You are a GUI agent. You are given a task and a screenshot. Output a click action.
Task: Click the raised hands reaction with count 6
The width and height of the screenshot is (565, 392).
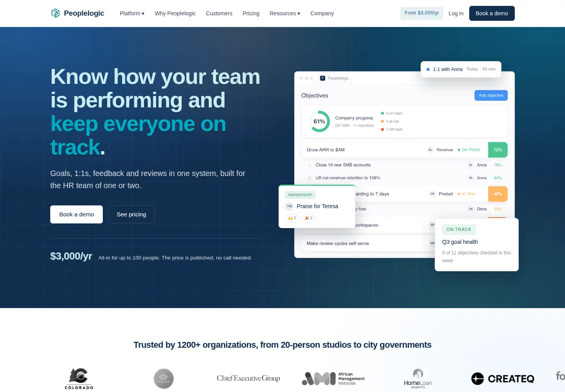(x=292, y=218)
